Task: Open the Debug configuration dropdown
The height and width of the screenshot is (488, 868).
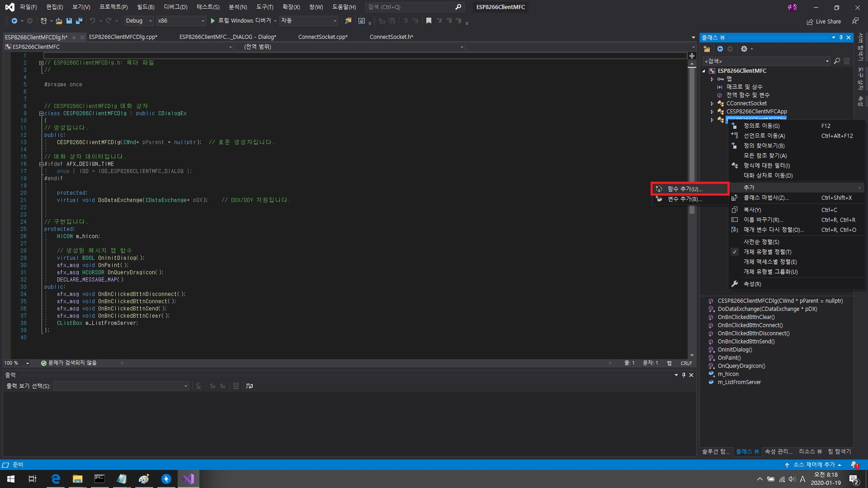Action: [x=139, y=21]
